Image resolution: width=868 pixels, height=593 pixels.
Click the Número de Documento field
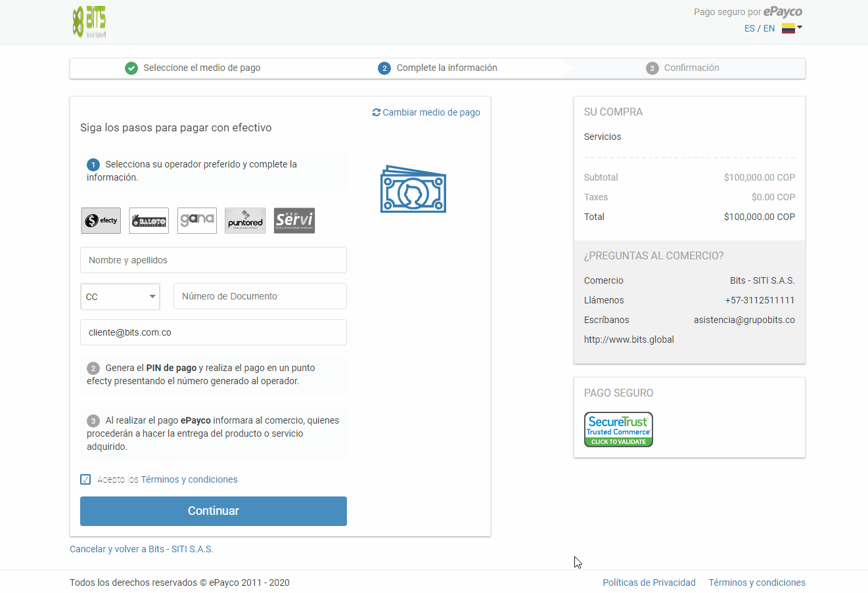(260, 296)
